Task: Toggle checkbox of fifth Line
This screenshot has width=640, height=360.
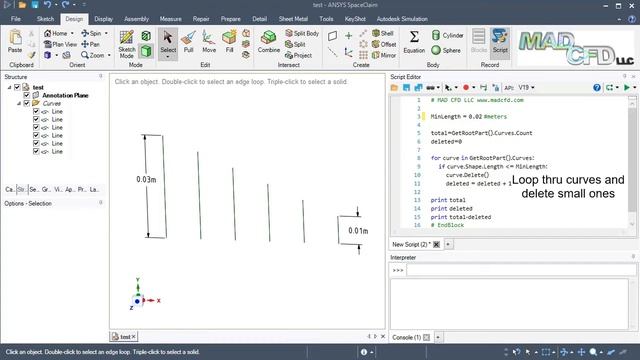Action: (x=36, y=143)
